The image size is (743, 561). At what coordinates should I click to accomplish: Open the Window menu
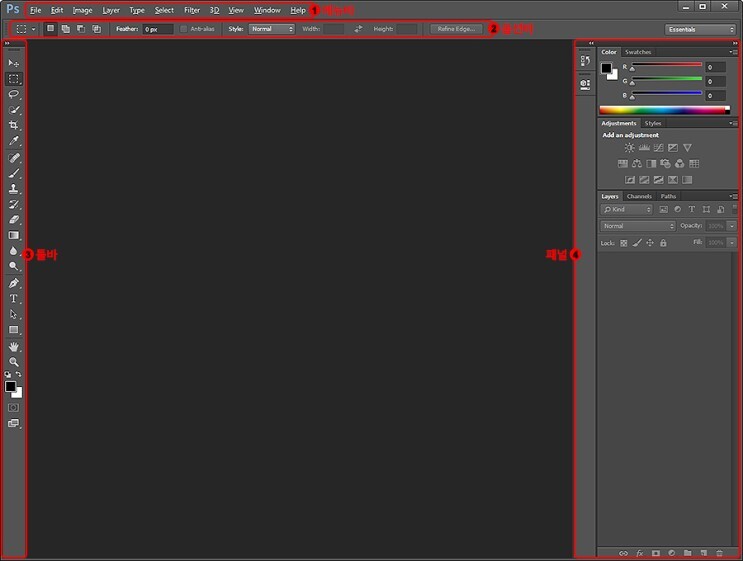tap(267, 10)
